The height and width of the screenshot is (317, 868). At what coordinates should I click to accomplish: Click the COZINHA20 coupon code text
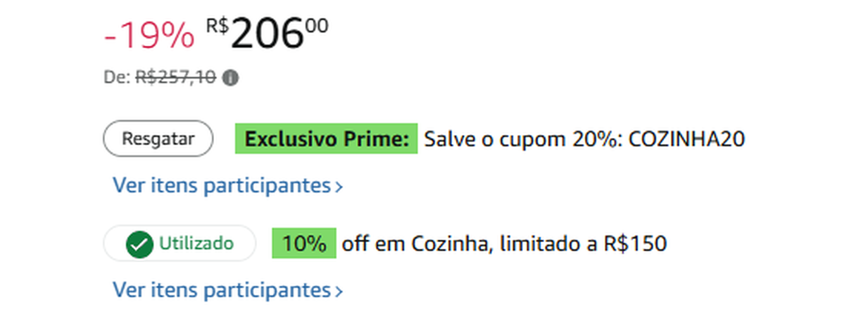point(686,139)
